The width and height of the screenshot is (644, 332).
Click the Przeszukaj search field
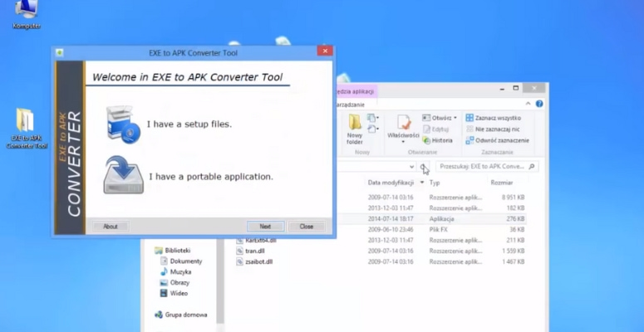coord(482,167)
